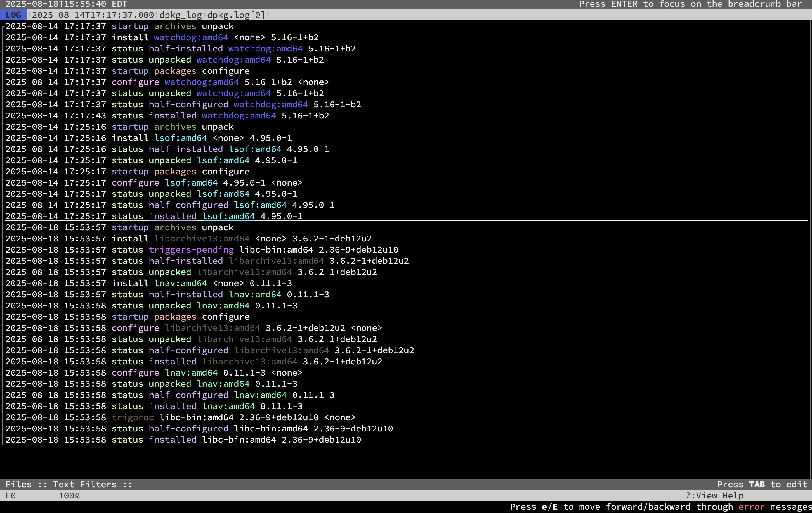Select 'startup archives unpack' line at 15:53:57
Viewport: 812px width, 513px height.
tap(119, 227)
